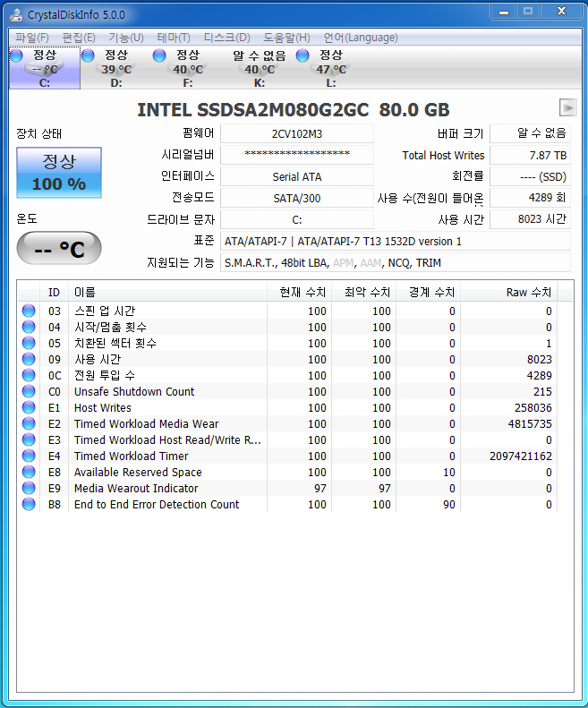The image size is (588, 708).
Task: Click status orb for 치환된 섹터 횟수 row
Action: (29, 343)
